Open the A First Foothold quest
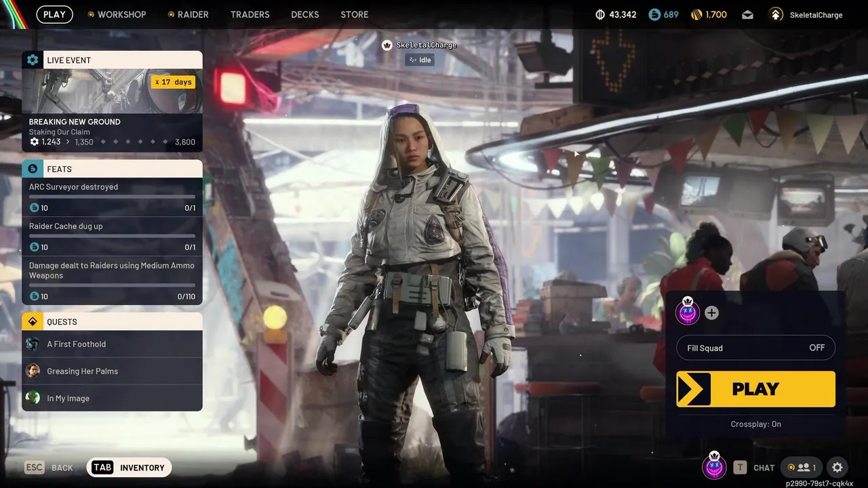The height and width of the screenshot is (488, 868). click(x=112, y=344)
